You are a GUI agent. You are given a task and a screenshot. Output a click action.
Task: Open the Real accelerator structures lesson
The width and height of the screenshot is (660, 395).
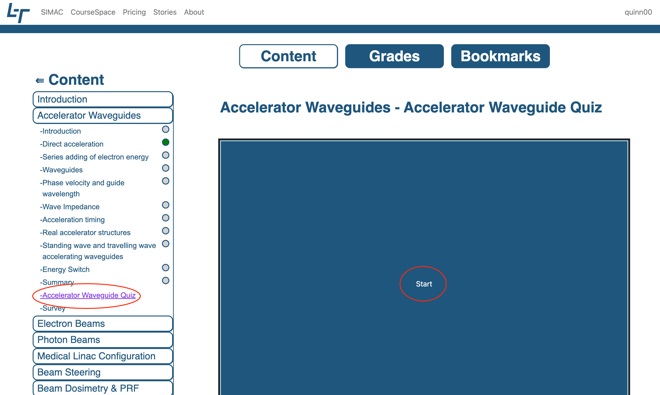coord(85,232)
